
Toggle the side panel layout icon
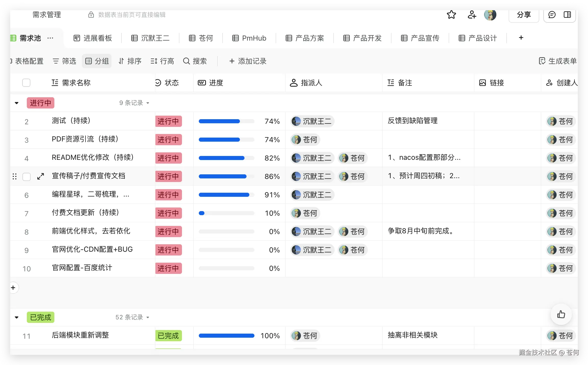coord(567,15)
